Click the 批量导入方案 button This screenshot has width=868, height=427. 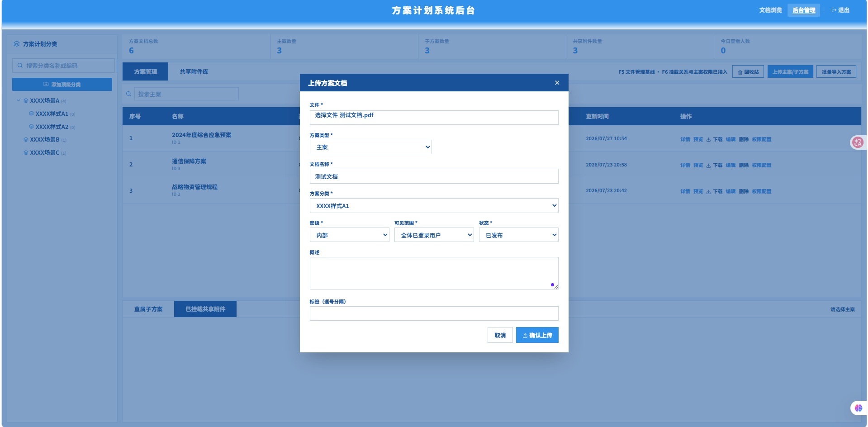pos(836,71)
